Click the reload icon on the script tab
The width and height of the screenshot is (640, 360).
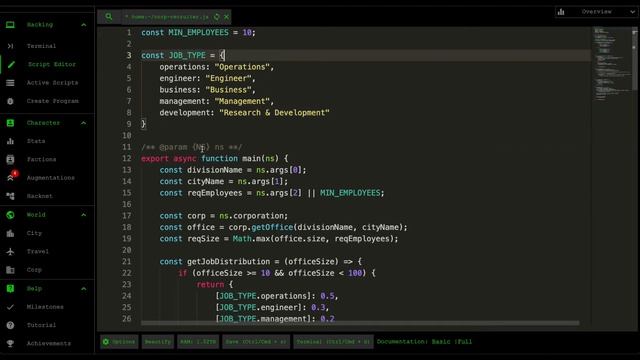click(x=217, y=17)
